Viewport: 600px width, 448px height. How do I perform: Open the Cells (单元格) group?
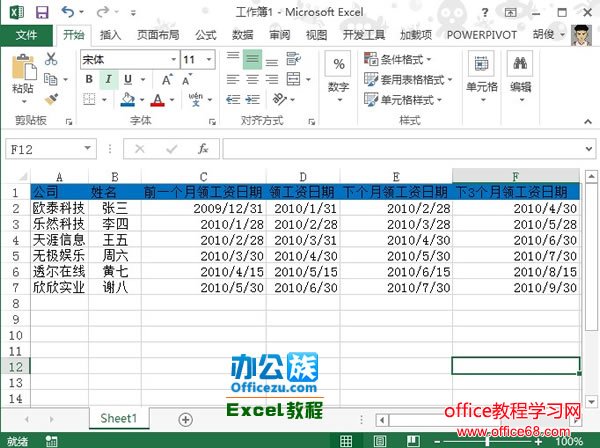(481, 77)
